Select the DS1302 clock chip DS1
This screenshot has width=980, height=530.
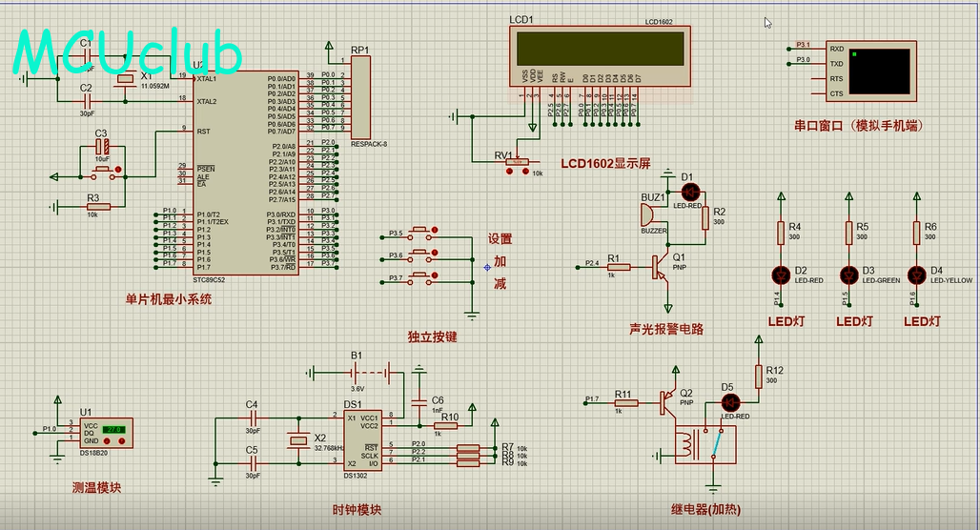(x=363, y=441)
